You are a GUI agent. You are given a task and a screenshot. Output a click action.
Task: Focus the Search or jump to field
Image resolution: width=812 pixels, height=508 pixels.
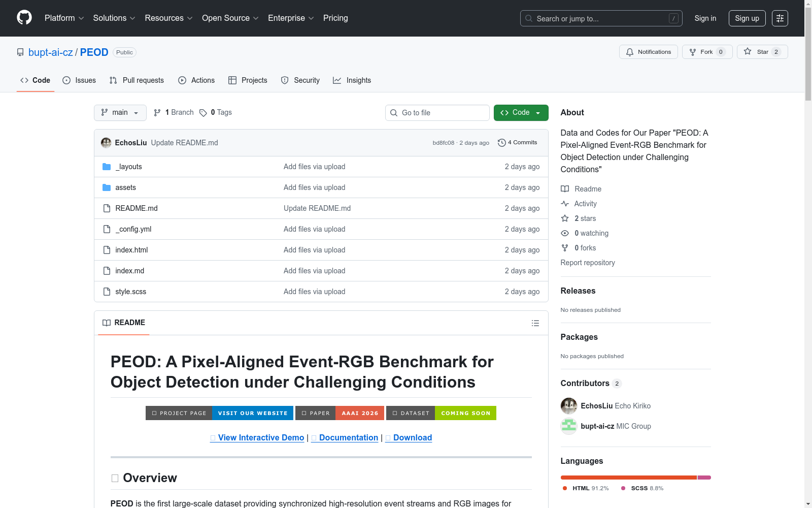pyautogui.click(x=601, y=18)
